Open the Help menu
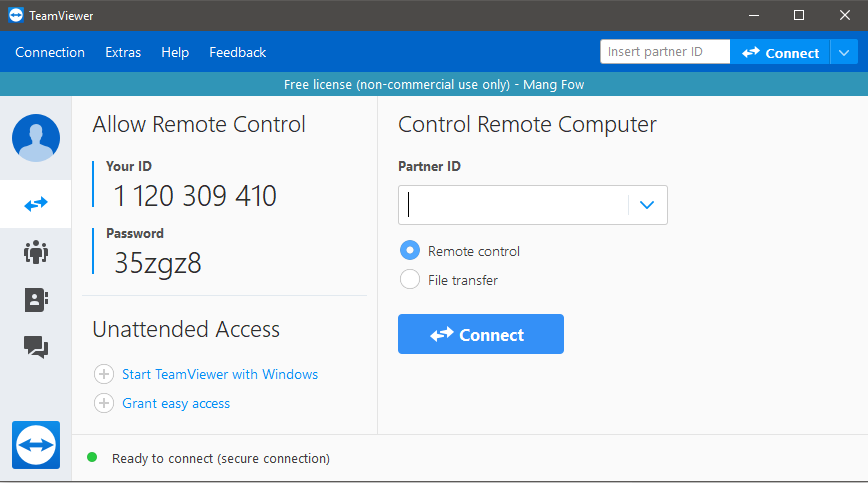 coord(175,53)
